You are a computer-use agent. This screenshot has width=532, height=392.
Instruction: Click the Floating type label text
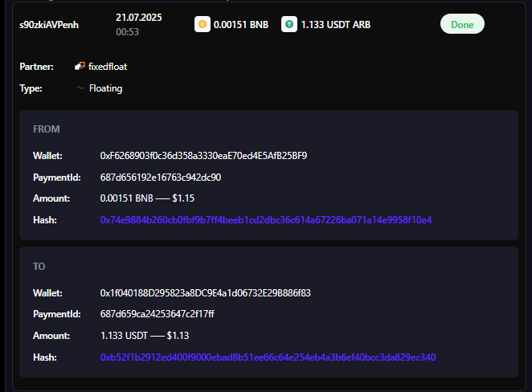(105, 88)
